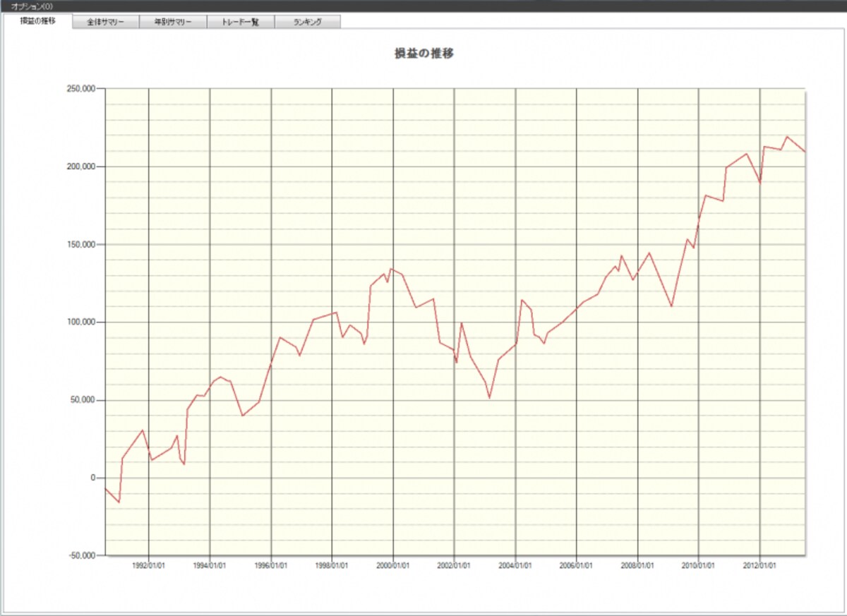Open the オプション(O) menu
The width and height of the screenshot is (847, 616).
click(x=31, y=6)
